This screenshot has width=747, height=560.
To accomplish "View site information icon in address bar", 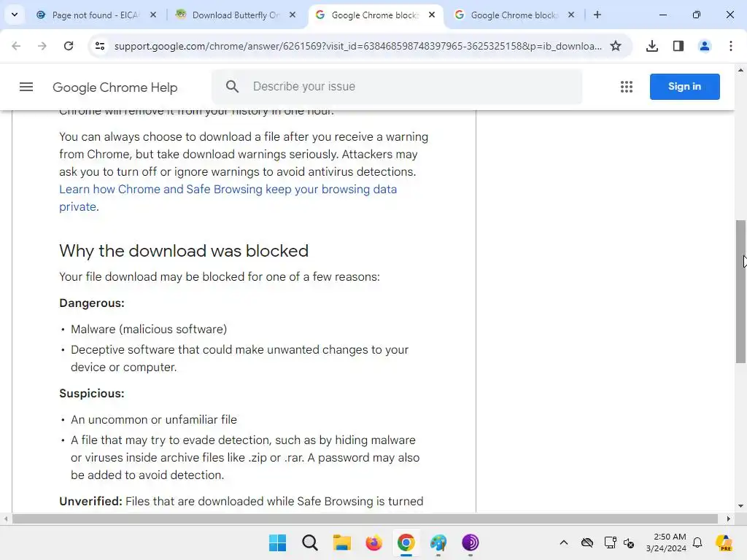I will 100,46.
